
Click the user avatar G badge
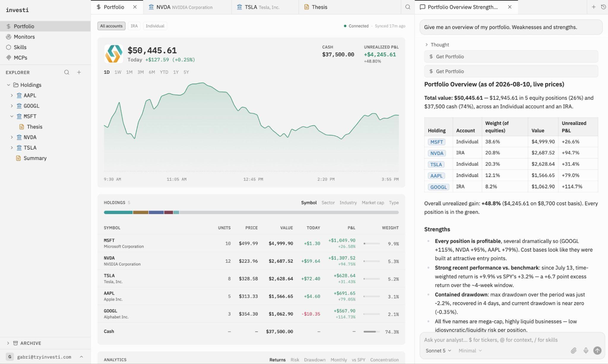(10, 357)
